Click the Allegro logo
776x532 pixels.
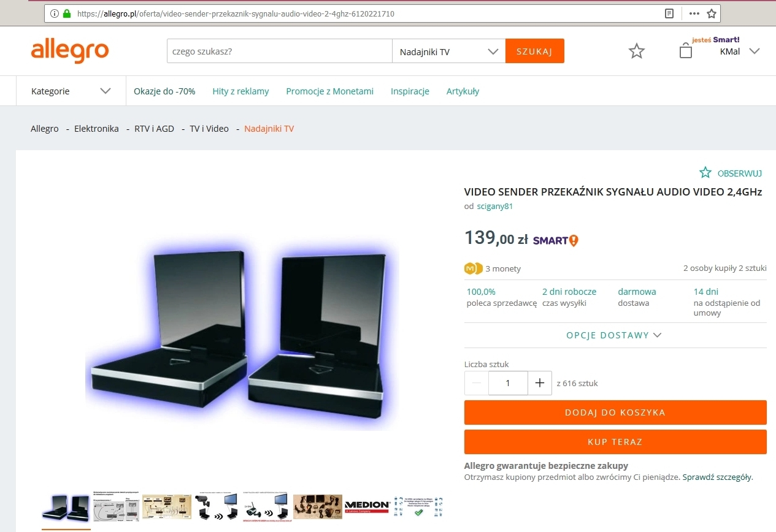(x=70, y=51)
